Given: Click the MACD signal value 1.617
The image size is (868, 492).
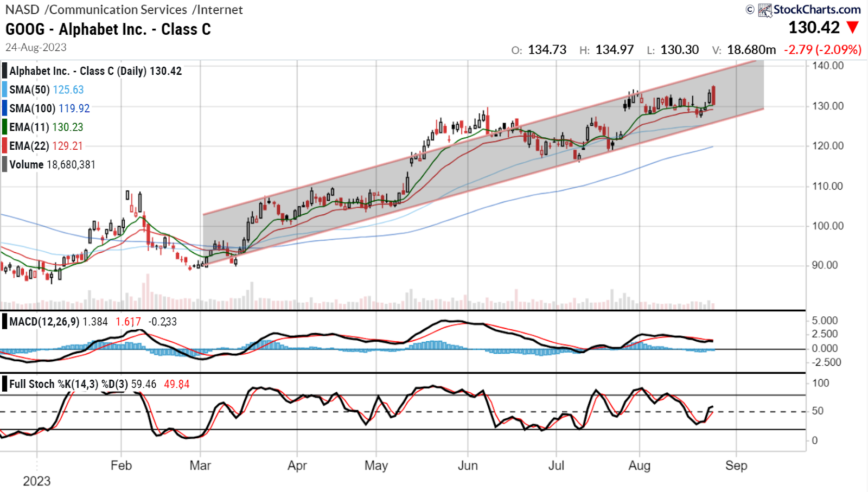Looking at the screenshot, I should [128, 322].
